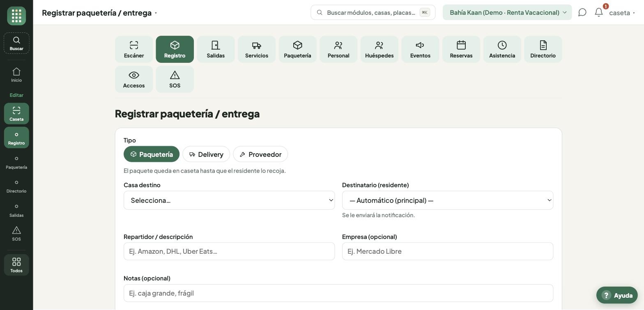Image resolution: width=644 pixels, height=310 pixels.
Task: Click the 'Registrar paquetería / entrega' page heading
Action: pyautogui.click(x=187, y=114)
